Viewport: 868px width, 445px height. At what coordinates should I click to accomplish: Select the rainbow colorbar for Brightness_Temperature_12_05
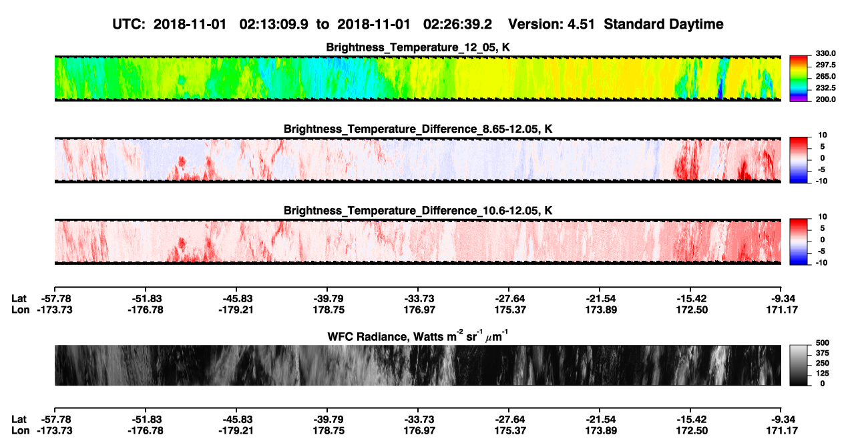click(x=799, y=78)
